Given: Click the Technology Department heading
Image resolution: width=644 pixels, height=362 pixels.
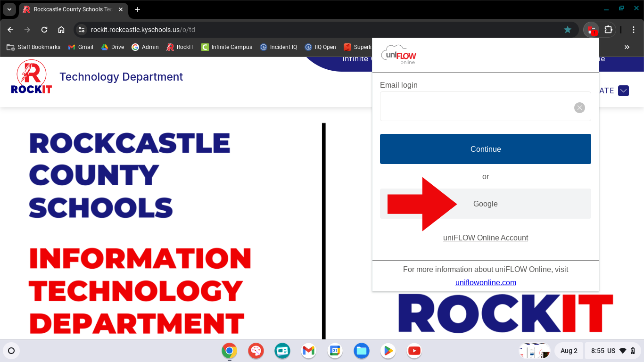Looking at the screenshot, I should [121, 77].
